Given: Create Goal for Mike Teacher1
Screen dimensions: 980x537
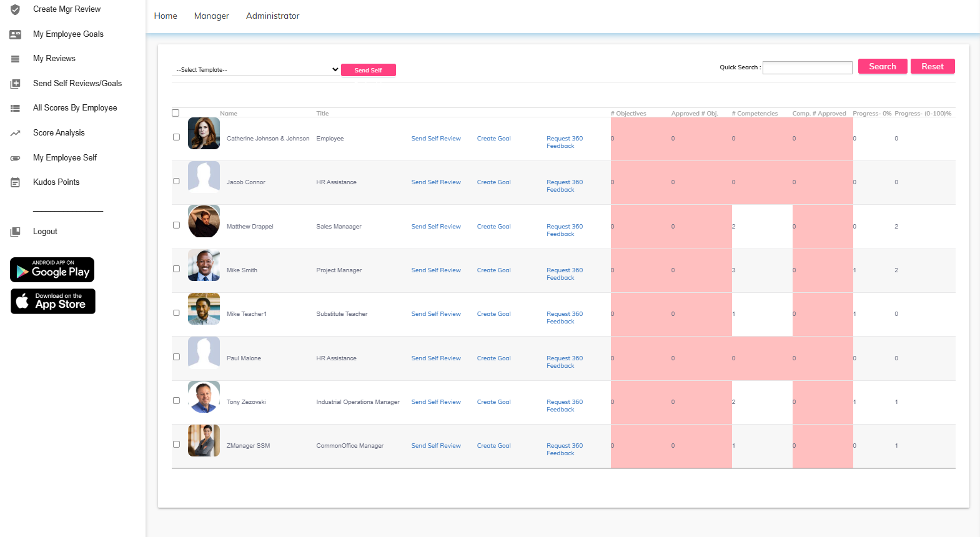Looking at the screenshot, I should click(x=494, y=314).
